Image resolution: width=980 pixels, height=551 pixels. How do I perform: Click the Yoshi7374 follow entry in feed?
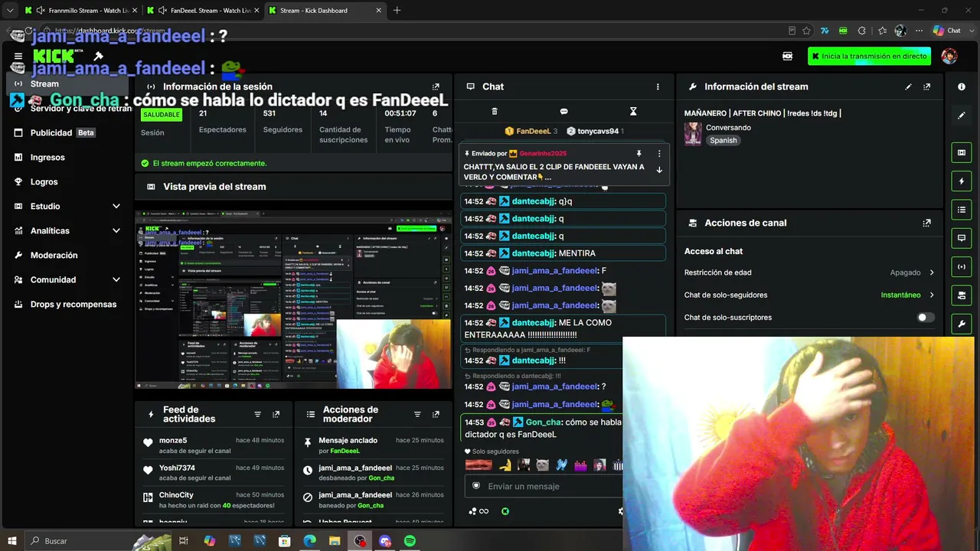(x=214, y=472)
